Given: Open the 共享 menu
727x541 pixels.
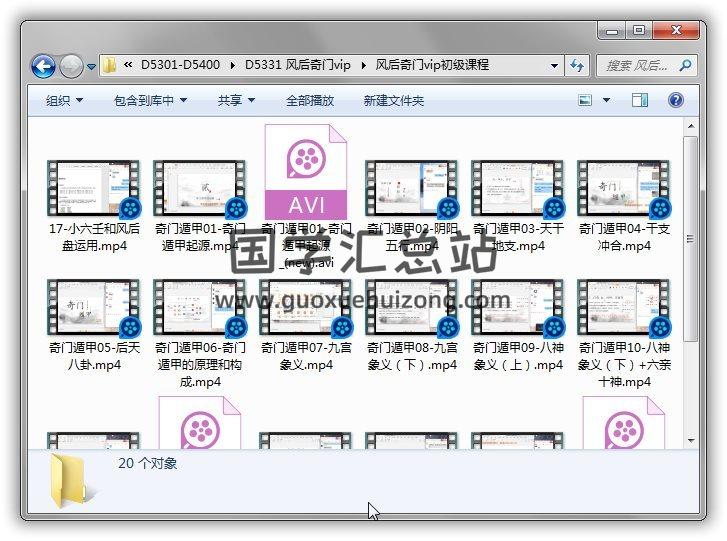Looking at the screenshot, I should (236, 100).
